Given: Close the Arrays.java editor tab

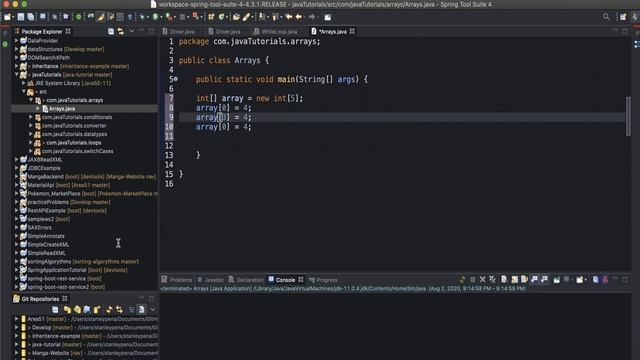Looking at the screenshot, I should [352, 31].
